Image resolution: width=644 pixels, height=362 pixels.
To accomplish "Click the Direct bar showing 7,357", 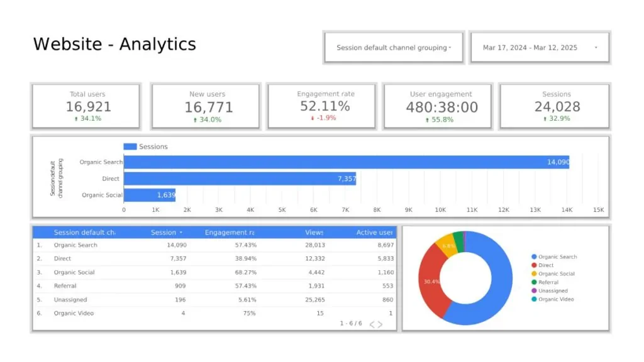I will [x=240, y=178].
